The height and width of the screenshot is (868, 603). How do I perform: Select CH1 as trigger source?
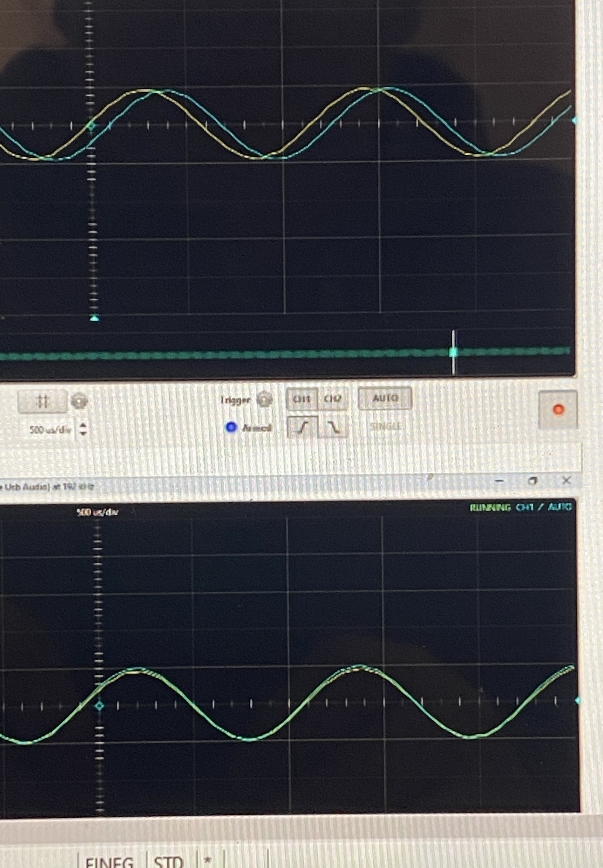pyautogui.click(x=302, y=399)
